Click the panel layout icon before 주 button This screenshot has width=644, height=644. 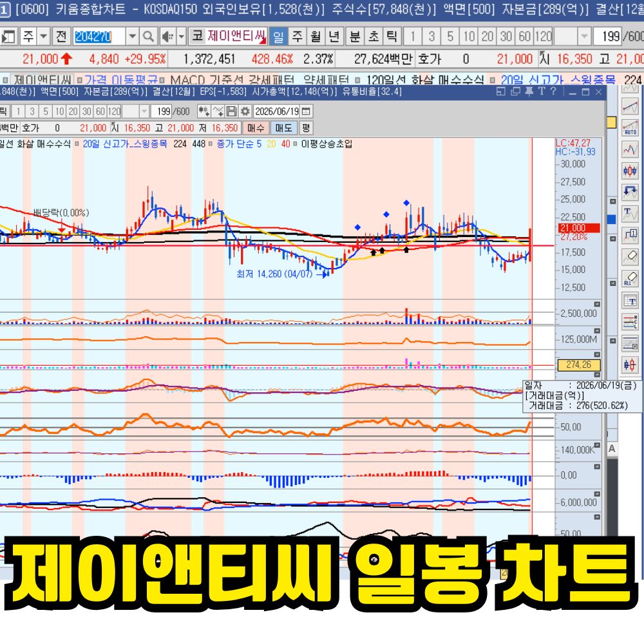pos(8,37)
